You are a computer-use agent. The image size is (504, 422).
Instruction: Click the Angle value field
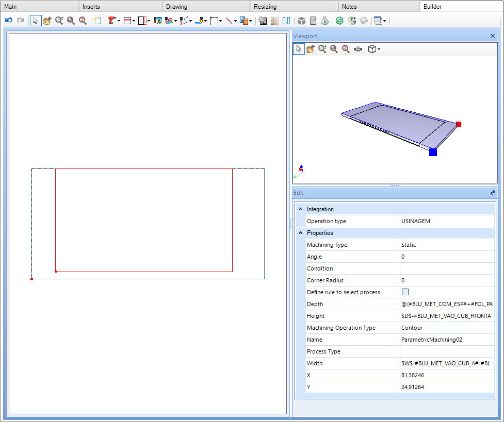(447, 257)
